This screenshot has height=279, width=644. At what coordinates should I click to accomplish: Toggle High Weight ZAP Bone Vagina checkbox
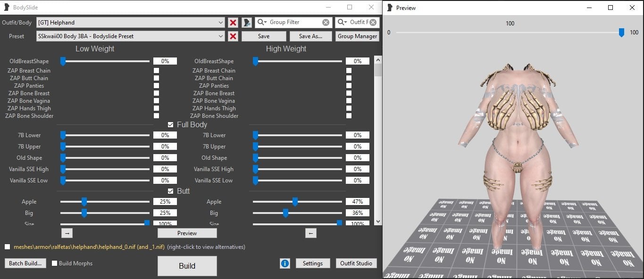349,101
